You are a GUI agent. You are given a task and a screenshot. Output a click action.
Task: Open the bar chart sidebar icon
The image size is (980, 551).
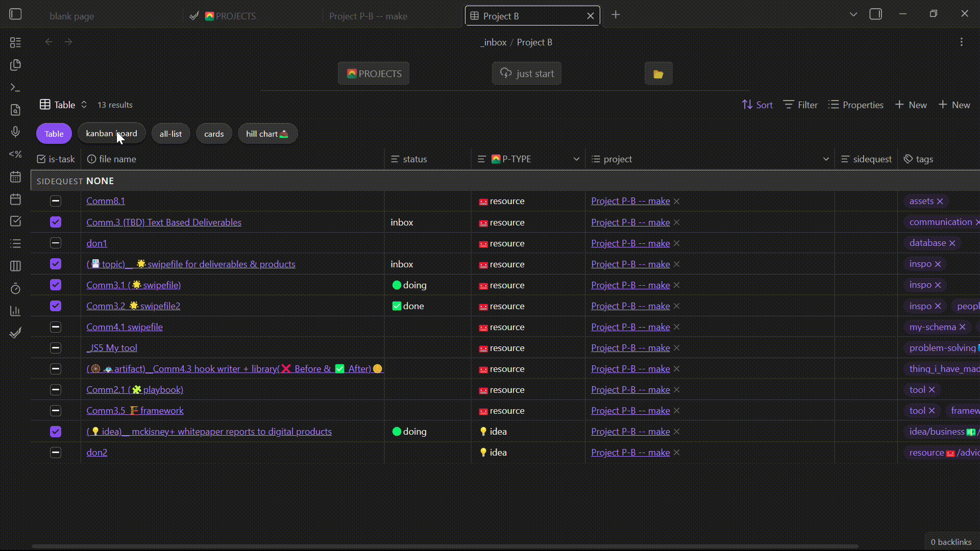pos(15,311)
